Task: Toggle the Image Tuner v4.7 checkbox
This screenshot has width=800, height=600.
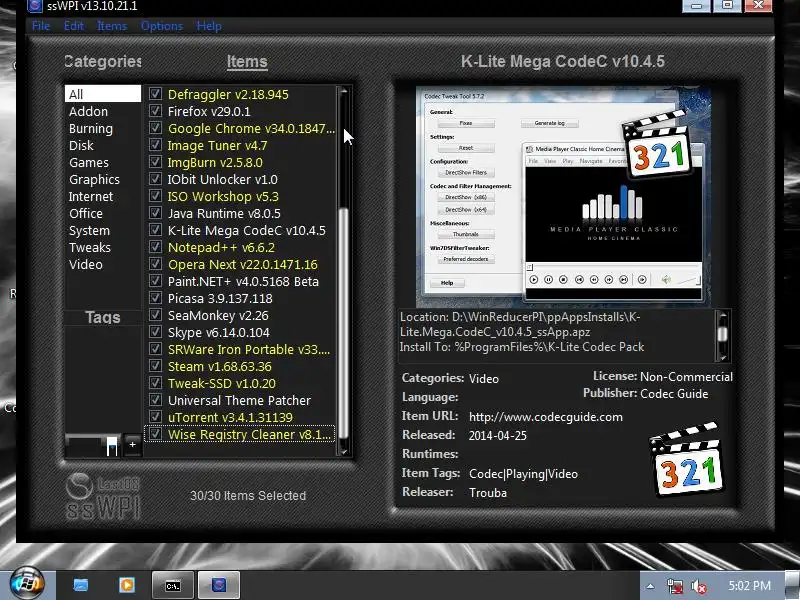Action: point(155,145)
